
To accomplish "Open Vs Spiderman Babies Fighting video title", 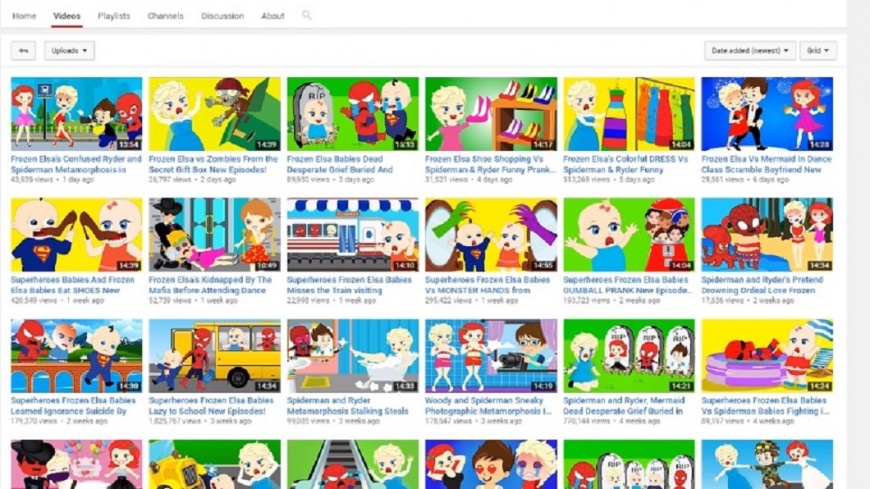I will (x=765, y=406).
